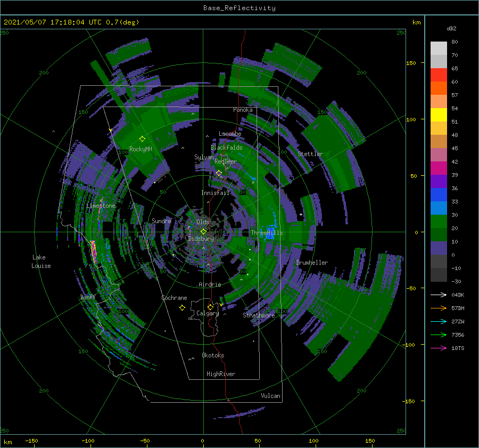The height and width of the screenshot is (448, 479).
Task: Click the -150 tick on bottom axis
Action: pyautogui.click(x=31, y=441)
